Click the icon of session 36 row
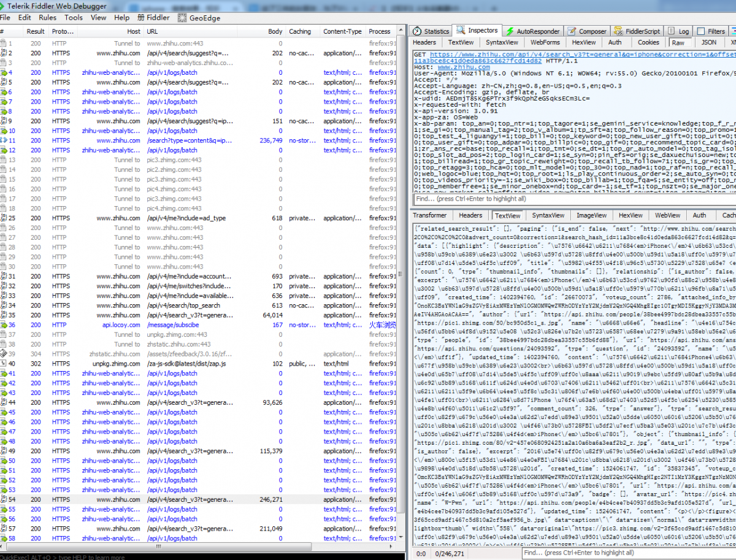The width and height of the screenshot is (736, 560). [3, 325]
